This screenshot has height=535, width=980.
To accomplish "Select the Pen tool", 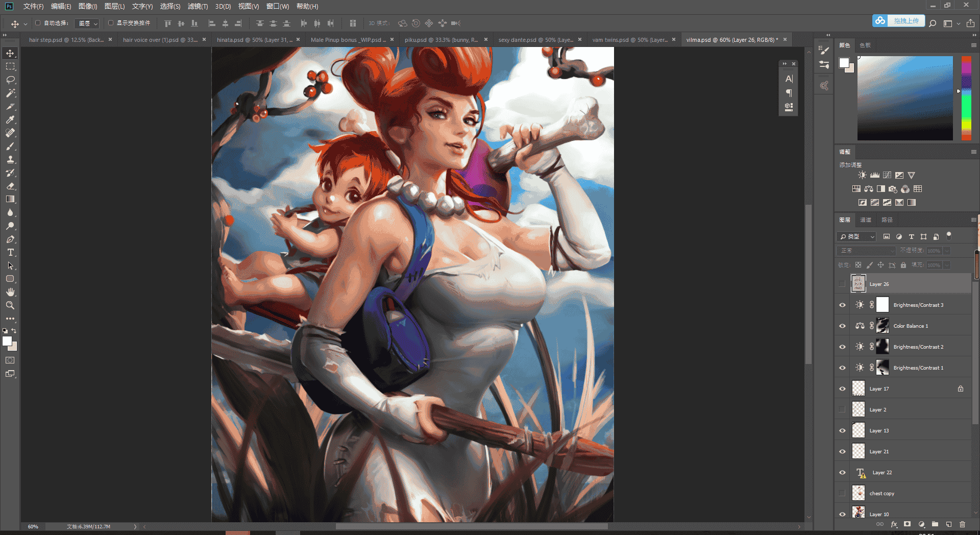I will (x=10, y=239).
